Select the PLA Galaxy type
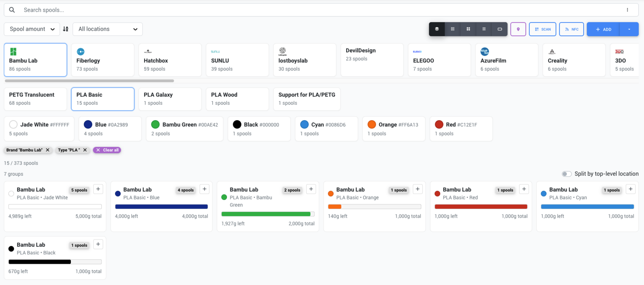This screenshot has height=285, width=644. [170, 99]
